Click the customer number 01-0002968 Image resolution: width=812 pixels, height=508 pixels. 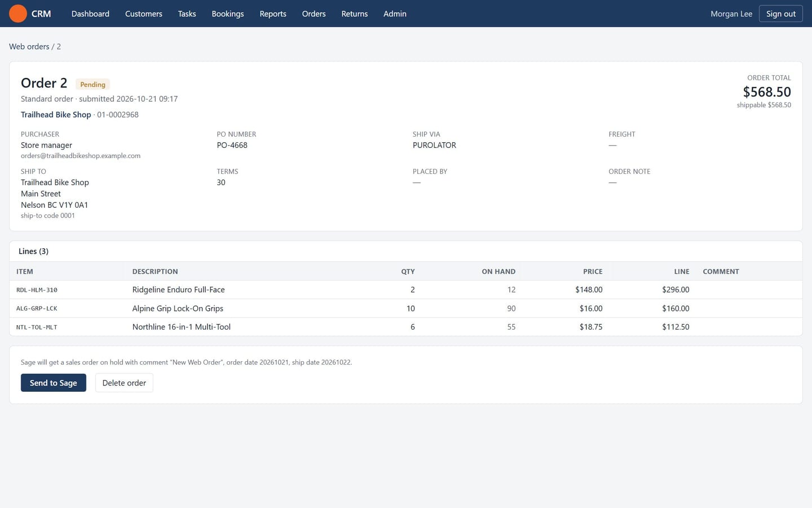[x=118, y=115]
